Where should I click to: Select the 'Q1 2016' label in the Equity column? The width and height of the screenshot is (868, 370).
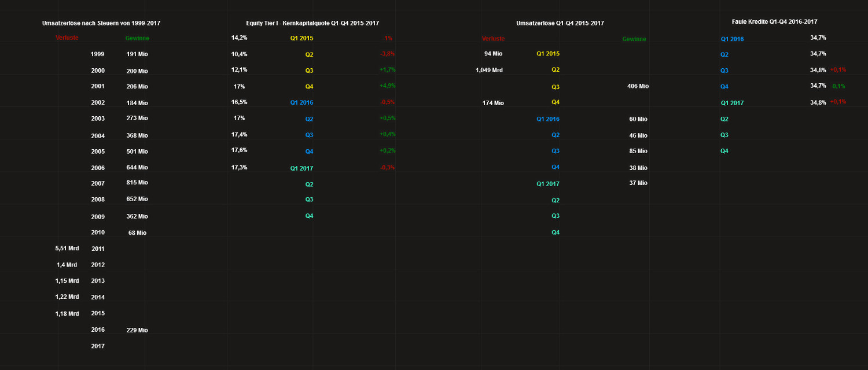[x=301, y=102]
